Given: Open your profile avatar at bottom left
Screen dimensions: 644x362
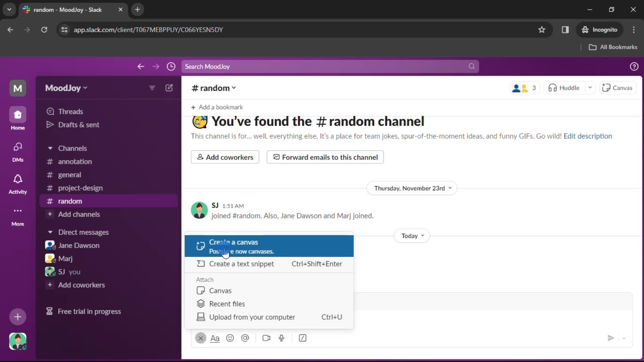Looking at the screenshot, I should point(17,341).
